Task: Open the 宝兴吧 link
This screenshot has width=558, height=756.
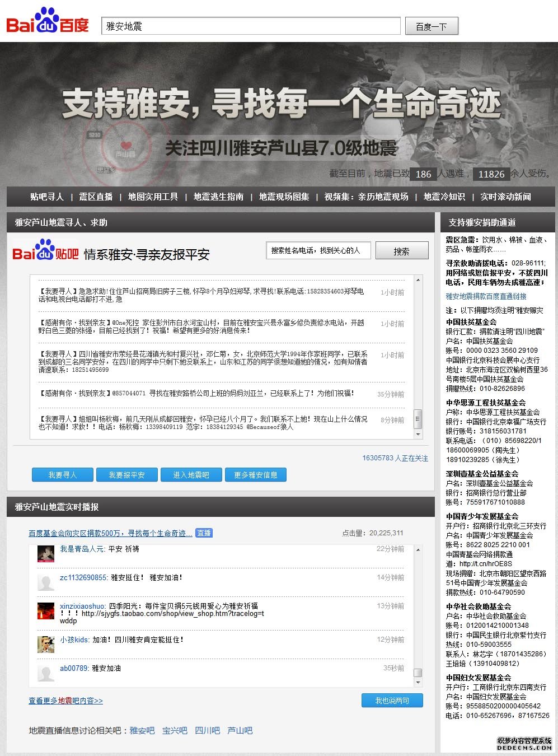Action: (175, 731)
